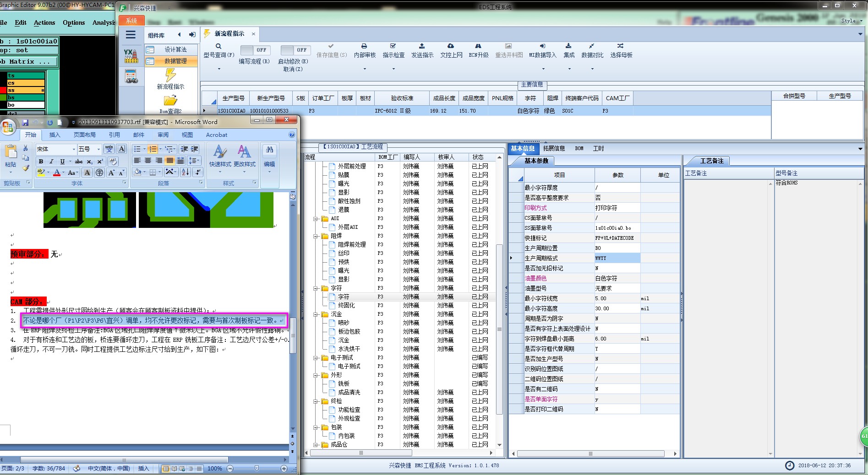Apply italic formatting in Word ribbon

pyautogui.click(x=51, y=162)
